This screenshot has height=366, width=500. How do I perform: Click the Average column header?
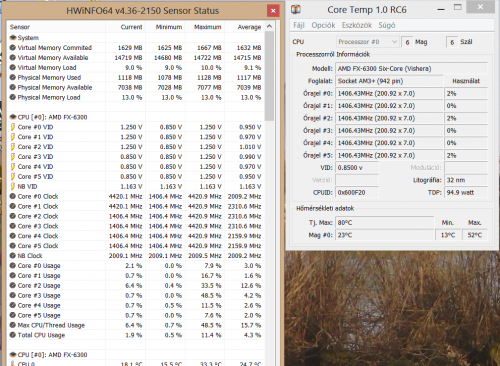249,27
